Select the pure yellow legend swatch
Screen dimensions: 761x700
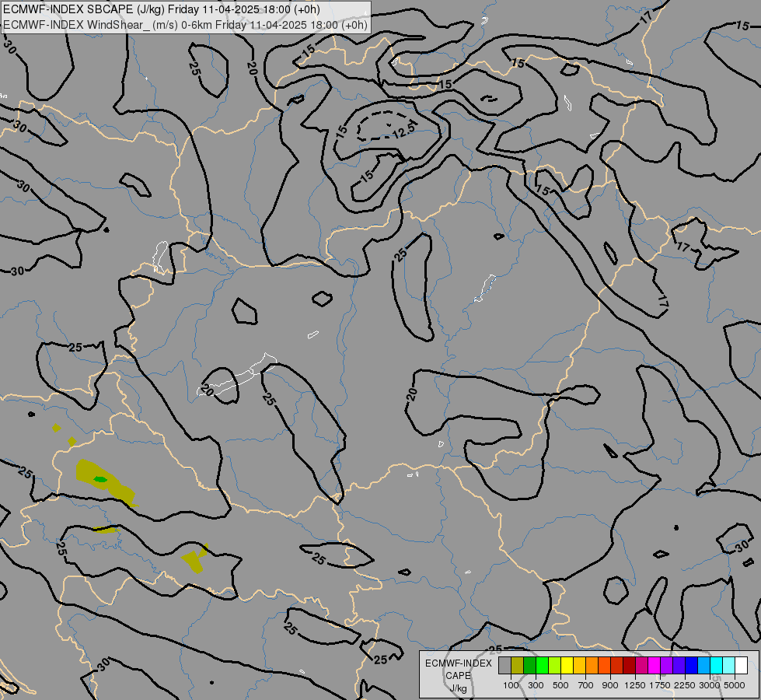[567, 666]
